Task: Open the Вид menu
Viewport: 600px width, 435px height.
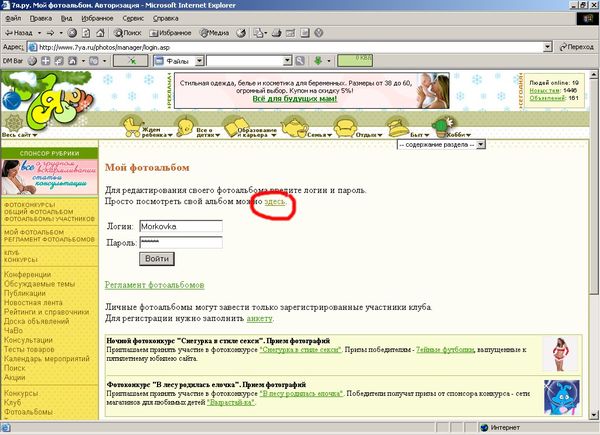Action: [x=63, y=18]
